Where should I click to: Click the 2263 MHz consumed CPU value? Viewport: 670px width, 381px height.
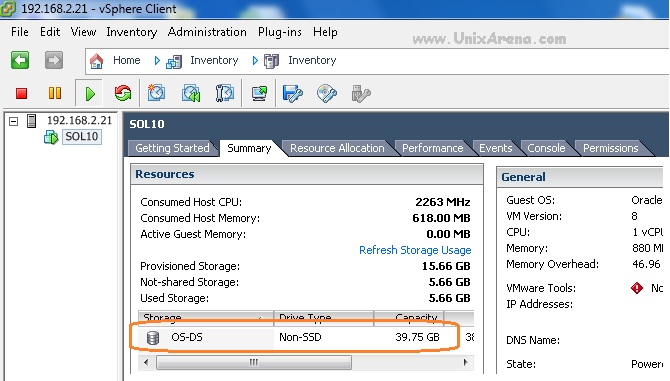pyautogui.click(x=443, y=202)
